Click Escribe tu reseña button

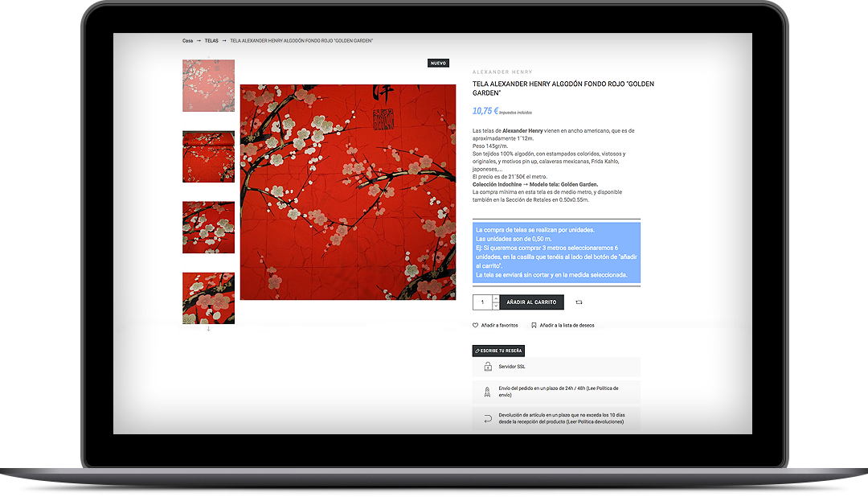[x=498, y=351]
